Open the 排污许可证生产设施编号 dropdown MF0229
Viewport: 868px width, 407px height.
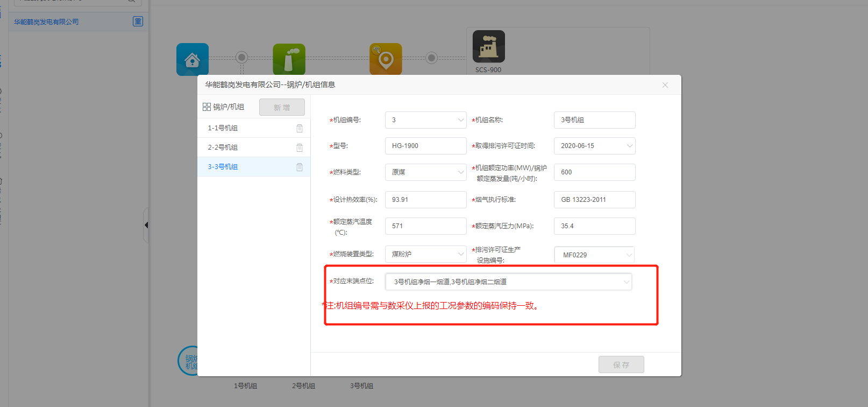point(595,255)
